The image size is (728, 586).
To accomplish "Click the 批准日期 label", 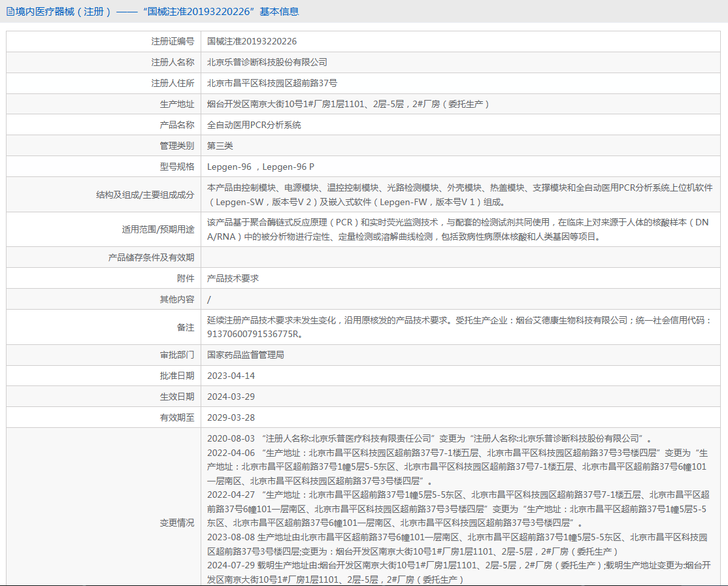I will click(177, 376).
